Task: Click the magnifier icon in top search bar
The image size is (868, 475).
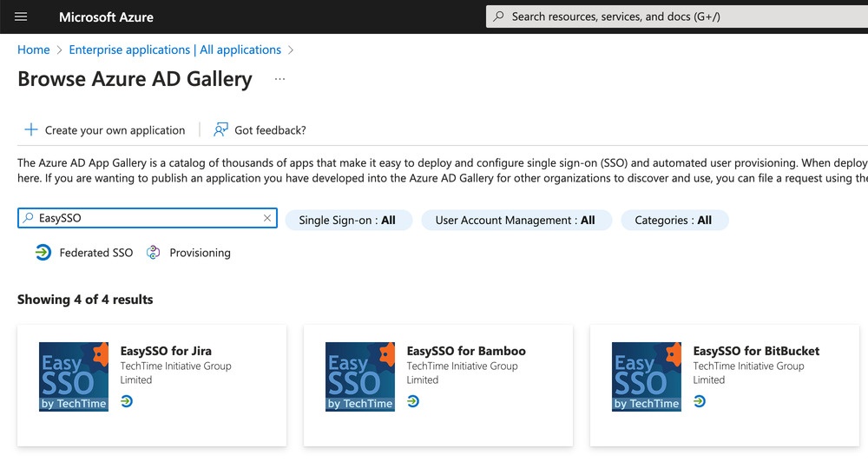Action: (x=499, y=16)
